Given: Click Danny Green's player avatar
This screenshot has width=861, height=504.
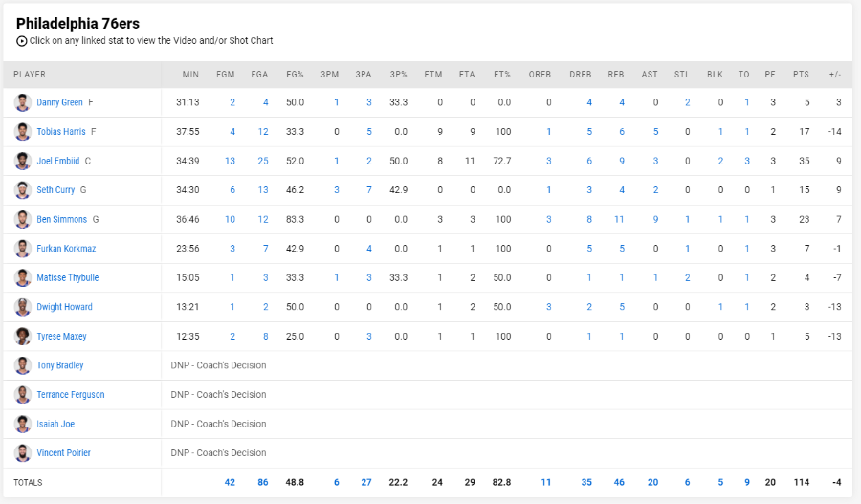Looking at the screenshot, I should pyautogui.click(x=23, y=102).
